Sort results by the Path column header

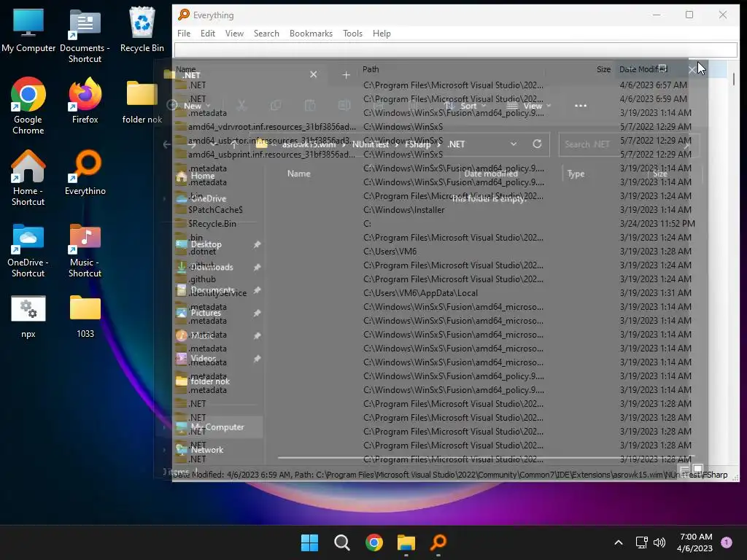[x=371, y=69]
